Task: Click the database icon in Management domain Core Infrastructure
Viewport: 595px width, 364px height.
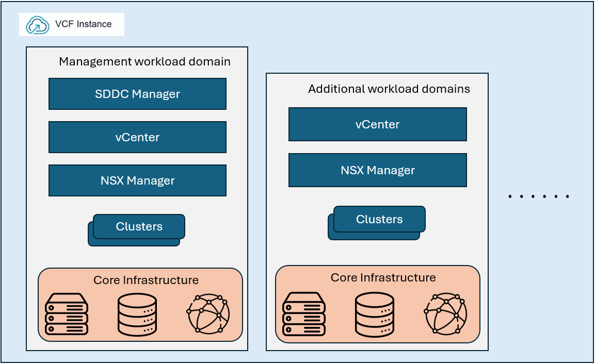Action: pyautogui.click(x=137, y=315)
